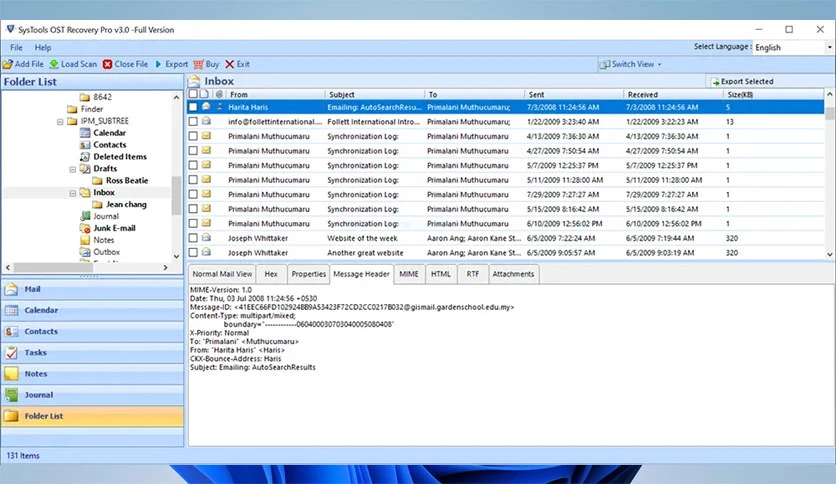Select the Ross Beatie subfolder

tap(127, 181)
